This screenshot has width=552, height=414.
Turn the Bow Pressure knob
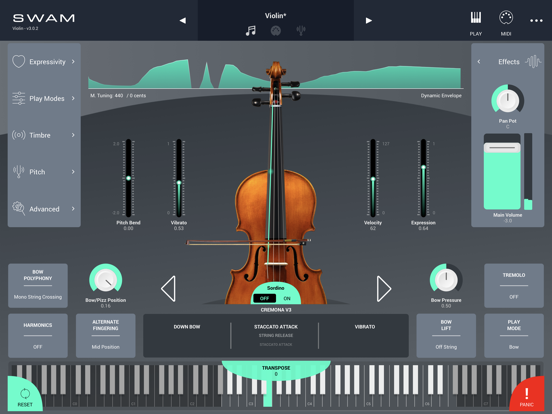coord(446,280)
